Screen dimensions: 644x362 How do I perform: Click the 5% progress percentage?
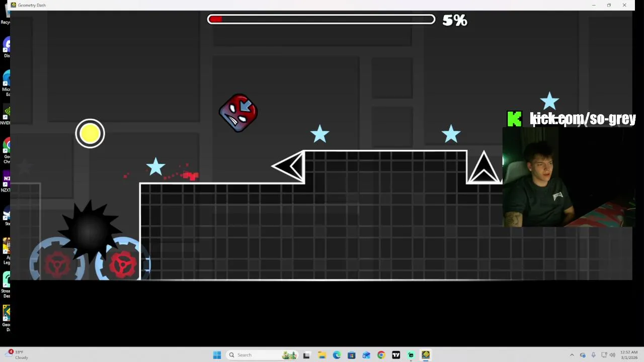click(x=455, y=20)
